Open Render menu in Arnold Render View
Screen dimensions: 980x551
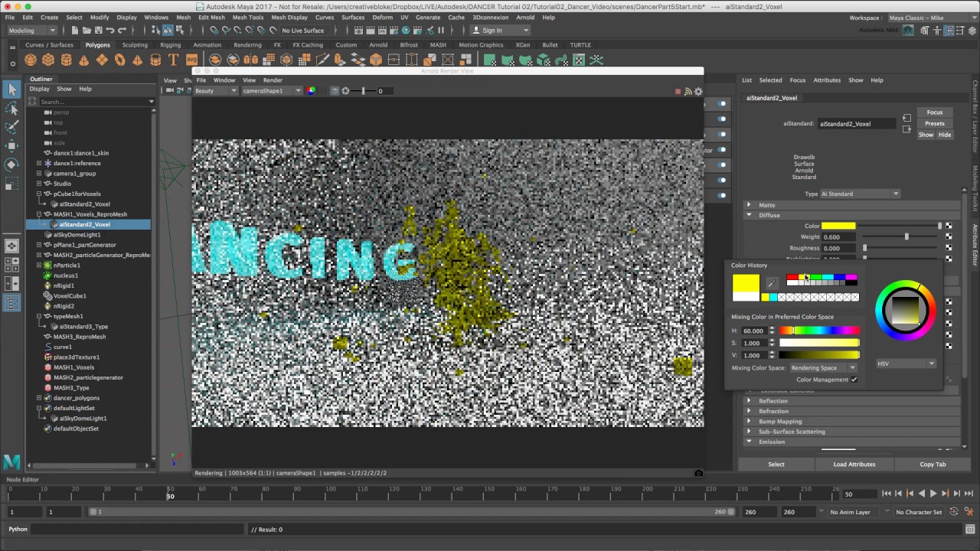(273, 80)
